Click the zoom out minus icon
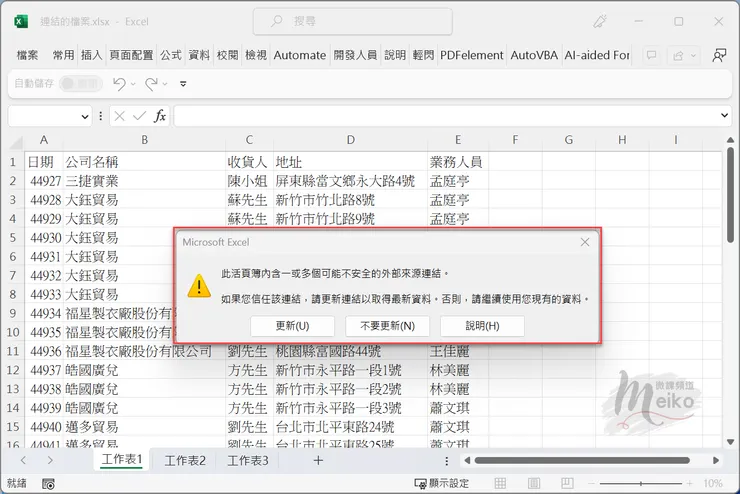The width and height of the screenshot is (740, 494). pyautogui.click(x=590, y=484)
